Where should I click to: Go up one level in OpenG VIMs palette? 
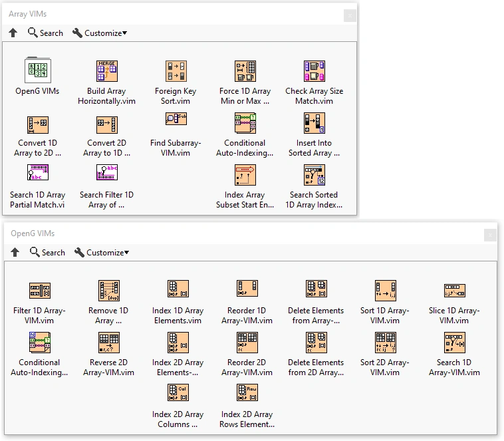pyautogui.click(x=15, y=252)
